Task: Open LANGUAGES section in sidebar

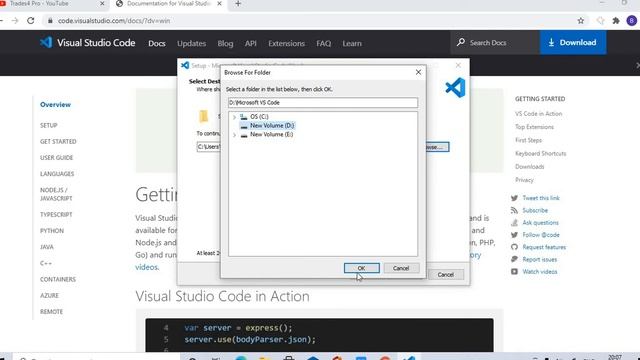Action: (x=57, y=173)
